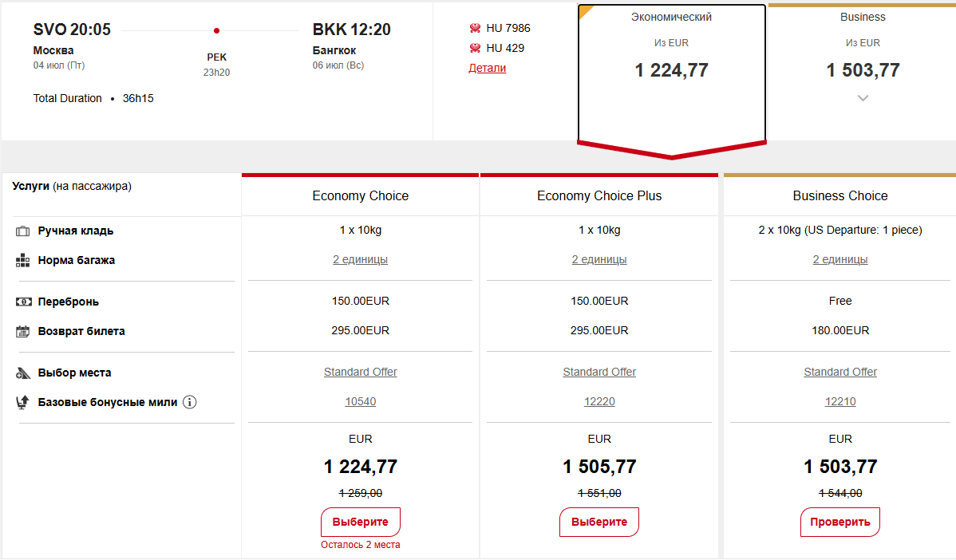956x560 pixels.
Task: Click Ручная кладь row label
Action: [76, 231]
